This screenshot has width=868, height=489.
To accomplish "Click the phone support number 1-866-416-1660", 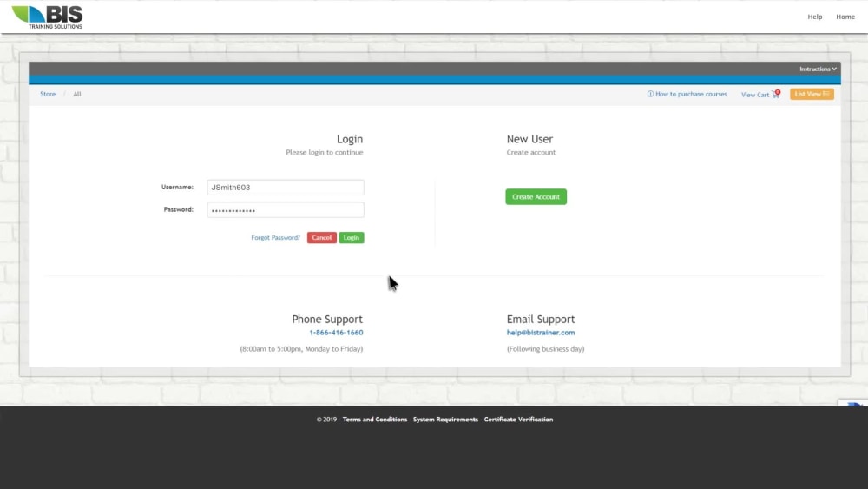I will (336, 333).
